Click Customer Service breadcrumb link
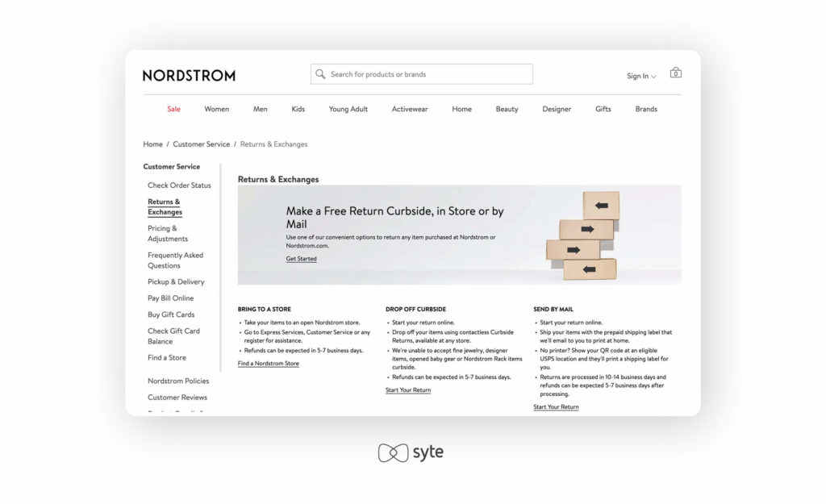Screen dimensions: 826x504 [x=201, y=144]
